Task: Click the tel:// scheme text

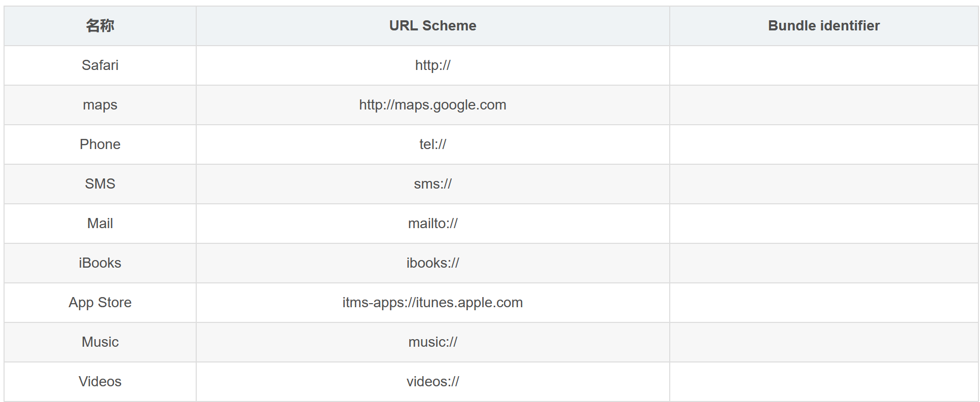Action: coord(432,144)
